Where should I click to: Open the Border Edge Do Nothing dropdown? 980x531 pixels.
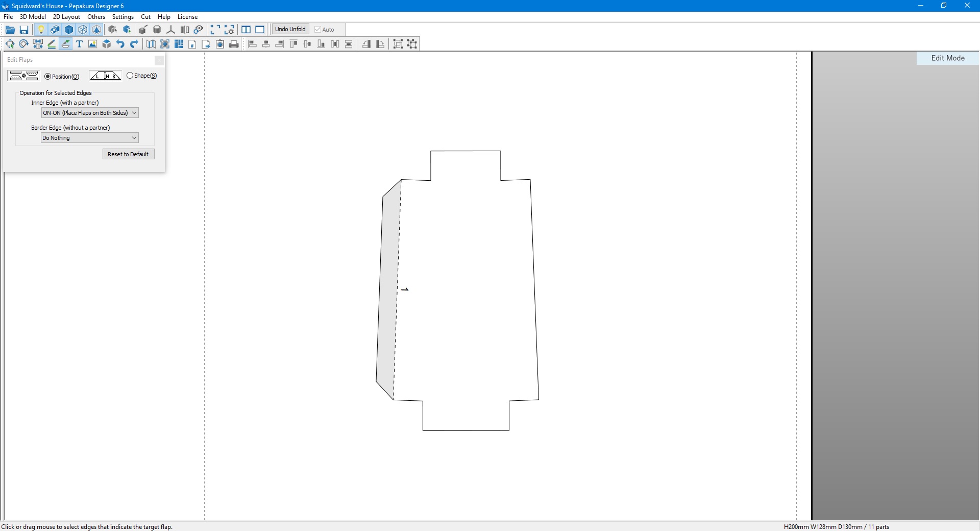pos(90,138)
